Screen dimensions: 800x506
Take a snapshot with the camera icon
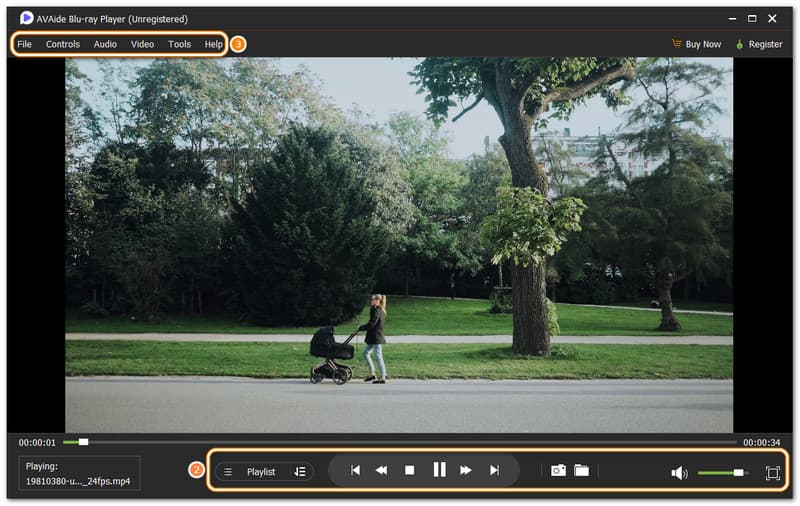558,470
